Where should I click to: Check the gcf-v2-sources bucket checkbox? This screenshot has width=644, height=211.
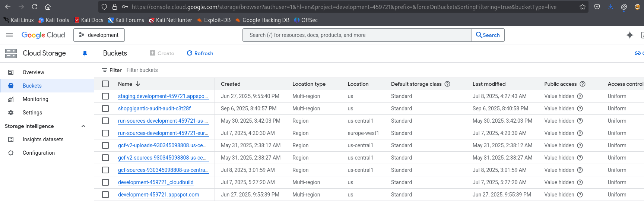[105, 158]
